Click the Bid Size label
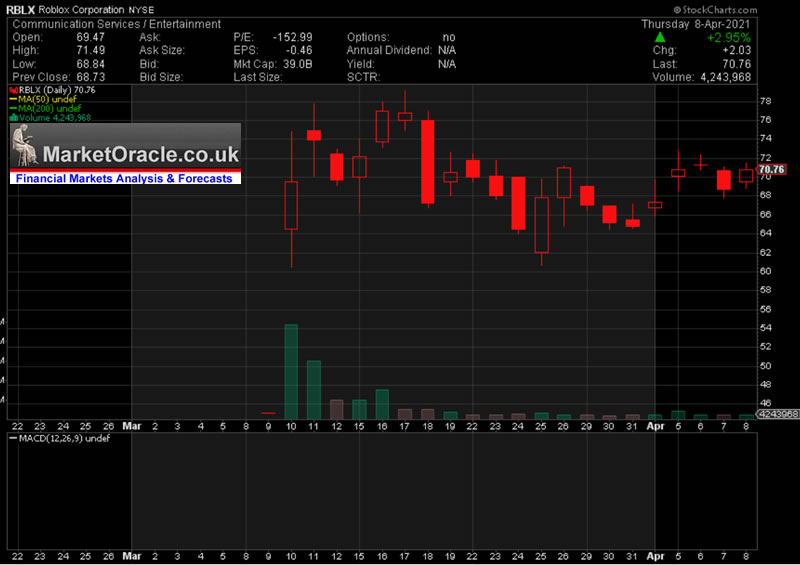 (x=161, y=78)
